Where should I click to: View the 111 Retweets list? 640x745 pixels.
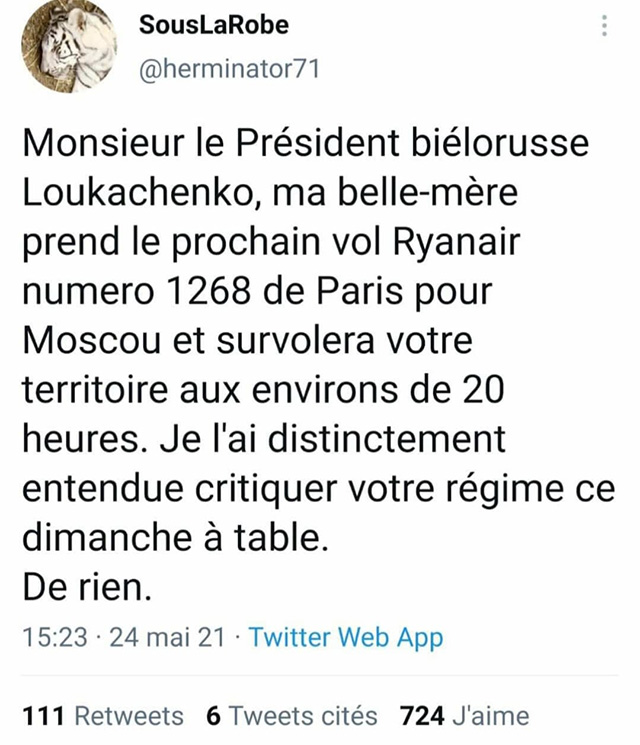point(103,716)
